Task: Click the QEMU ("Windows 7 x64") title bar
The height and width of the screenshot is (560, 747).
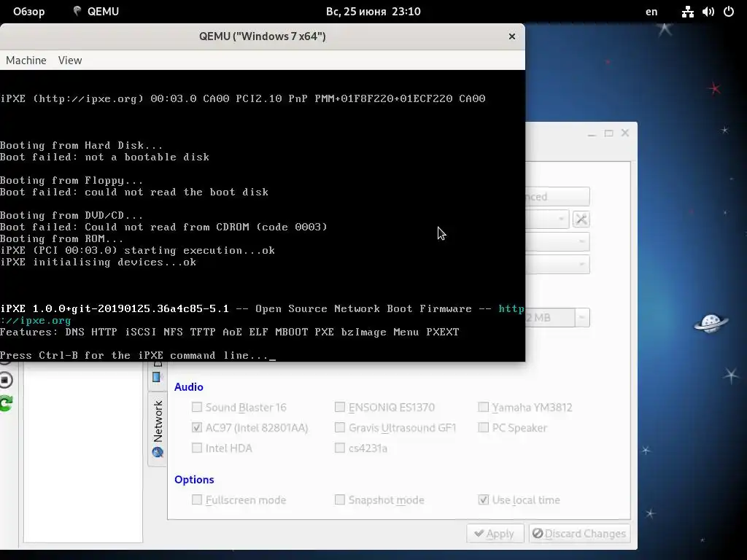Action: (x=262, y=36)
